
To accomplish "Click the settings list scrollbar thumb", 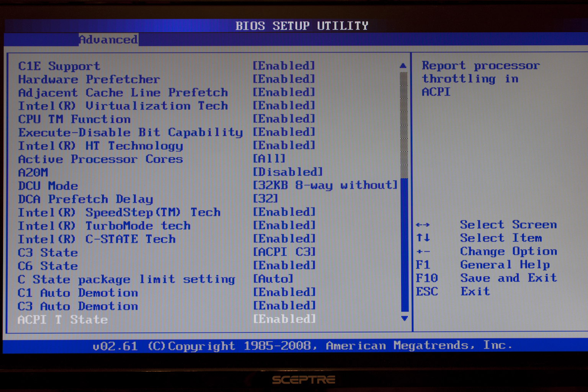I will (x=405, y=245).
